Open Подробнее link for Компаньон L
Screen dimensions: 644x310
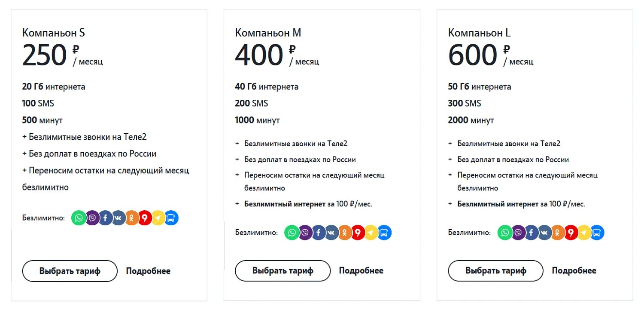pyautogui.click(x=574, y=271)
